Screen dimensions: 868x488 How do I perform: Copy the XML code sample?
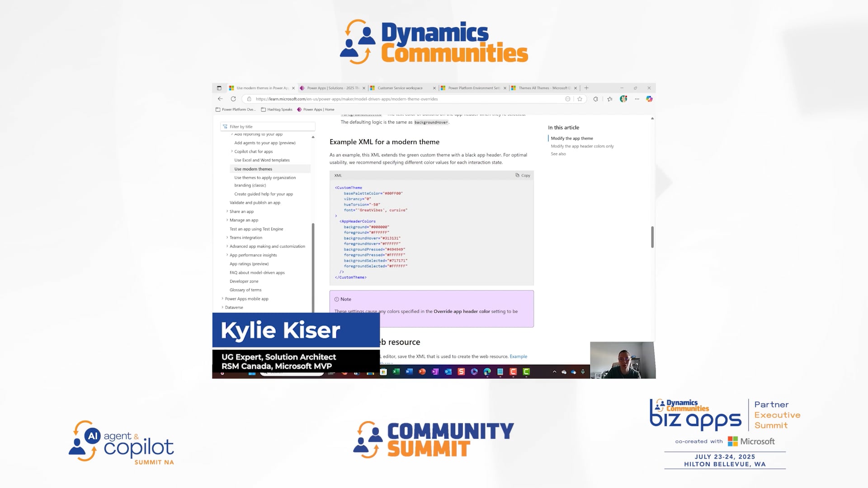[x=523, y=175]
